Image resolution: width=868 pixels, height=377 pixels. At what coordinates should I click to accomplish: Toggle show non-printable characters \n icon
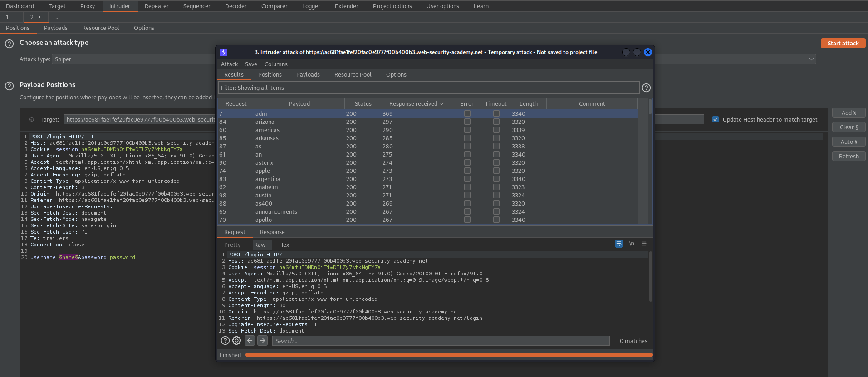pos(631,244)
